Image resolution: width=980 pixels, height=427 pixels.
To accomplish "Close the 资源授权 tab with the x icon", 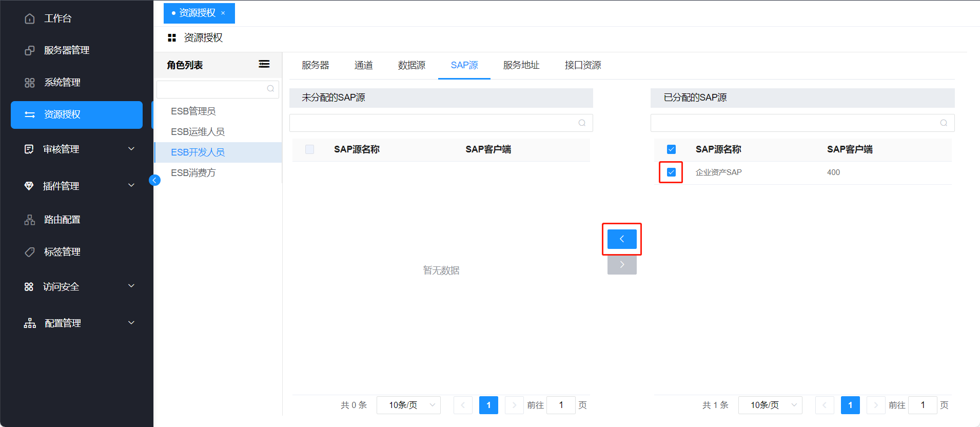I will pos(223,13).
